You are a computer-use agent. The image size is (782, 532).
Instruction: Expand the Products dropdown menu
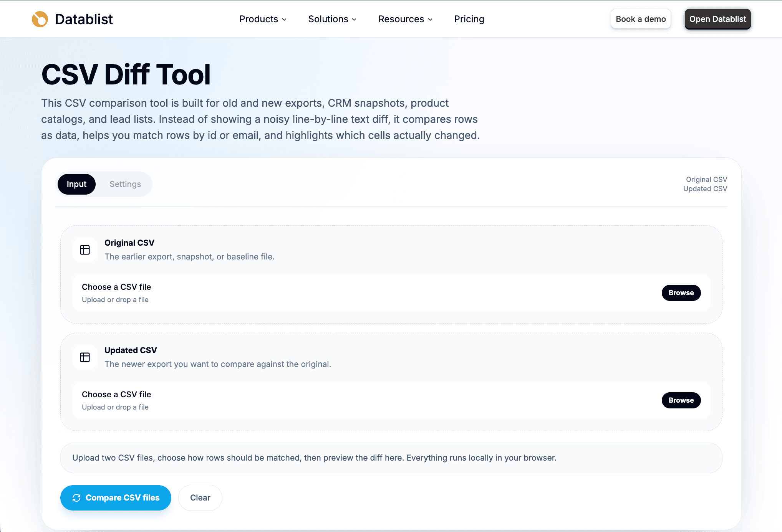tap(263, 19)
